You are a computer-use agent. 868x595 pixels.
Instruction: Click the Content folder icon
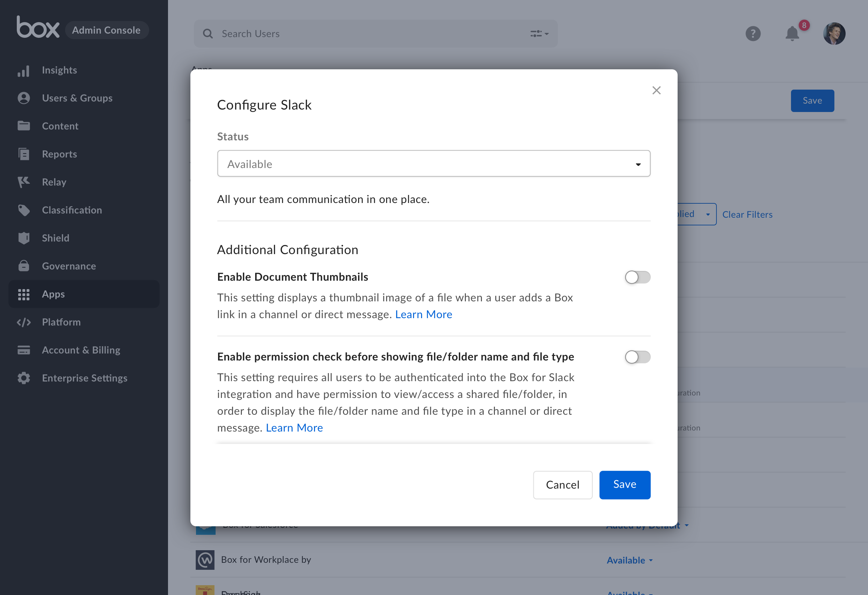coord(23,126)
